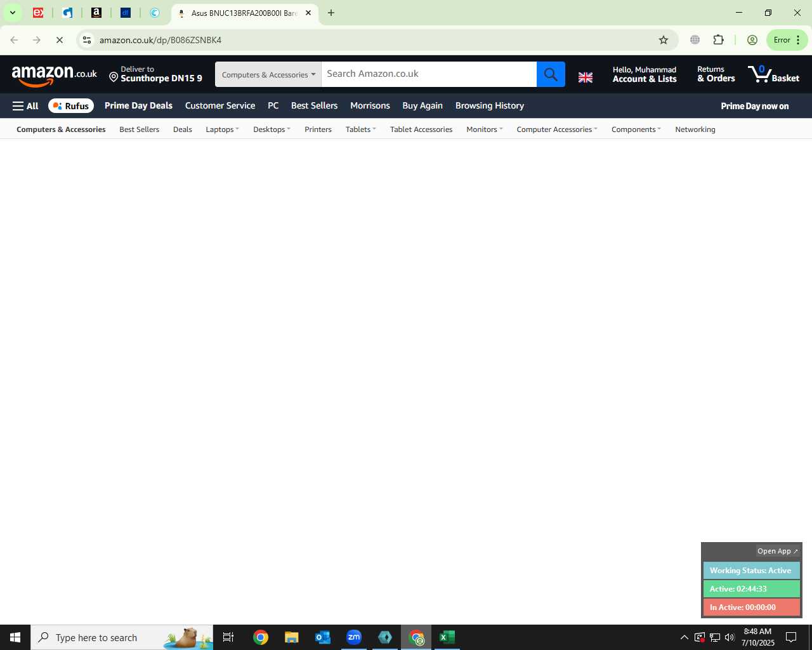View site information icon in address bar

click(87, 40)
